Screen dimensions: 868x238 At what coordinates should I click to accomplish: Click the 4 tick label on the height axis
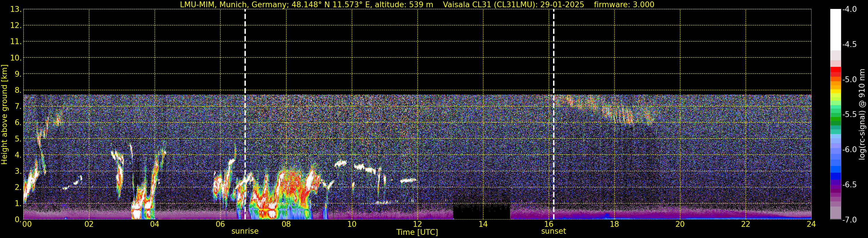[x=18, y=155]
